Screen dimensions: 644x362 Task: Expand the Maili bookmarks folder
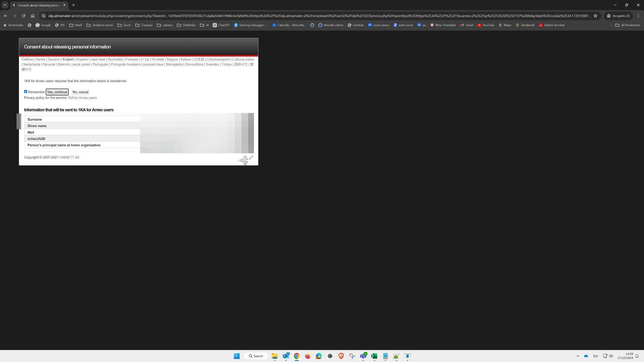(x=75, y=25)
